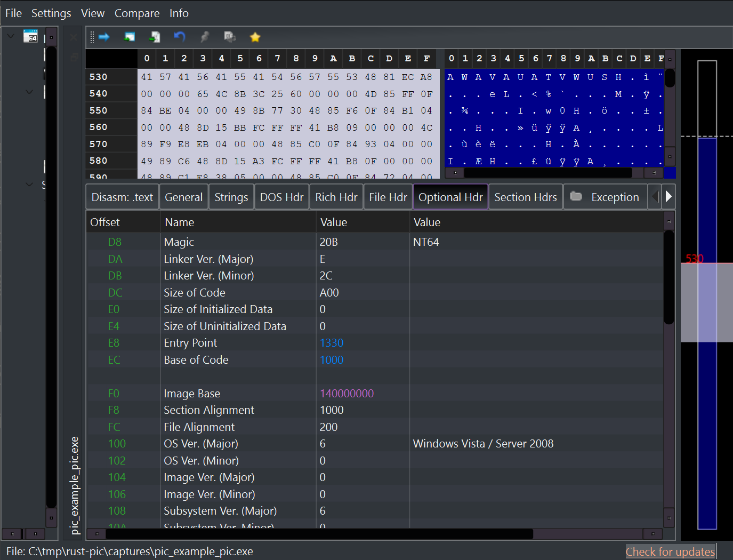Switch to the Strings tab
The width and height of the screenshot is (733, 560).
tap(231, 197)
